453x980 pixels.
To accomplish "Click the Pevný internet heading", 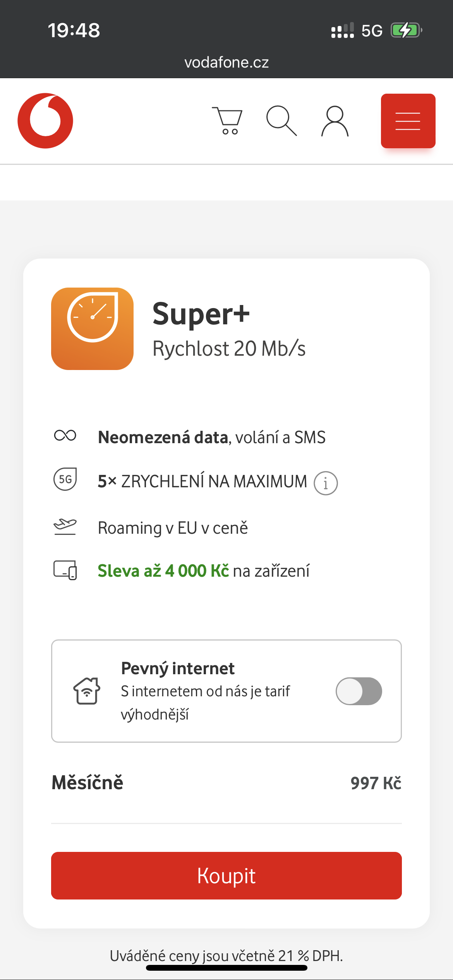I will point(178,668).
